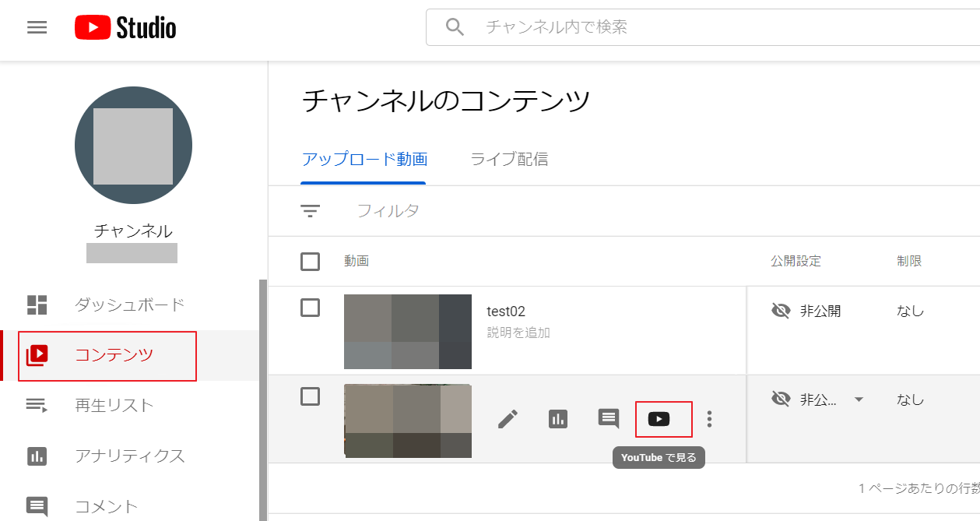The image size is (980, 521).
Task: Click the チャンネル label under avatar
Action: pyautogui.click(x=133, y=231)
